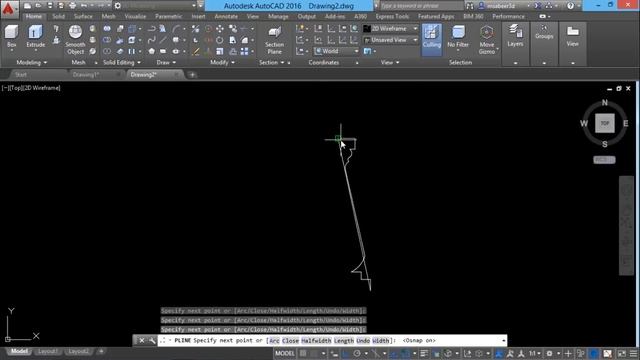640x360 pixels.
Task: Click the search binoculars icon
Action: click(470, 6)
